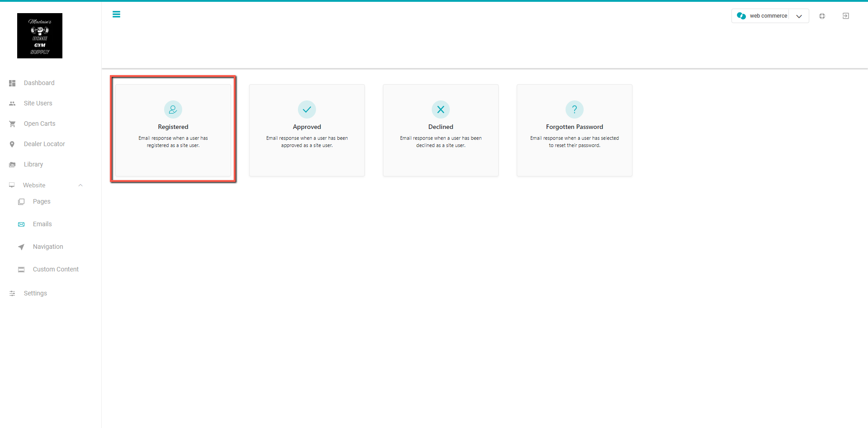Click the Dealer Locator pin icon
The width and height of the screenshot is (868, 428).
(x=12, y=144)
